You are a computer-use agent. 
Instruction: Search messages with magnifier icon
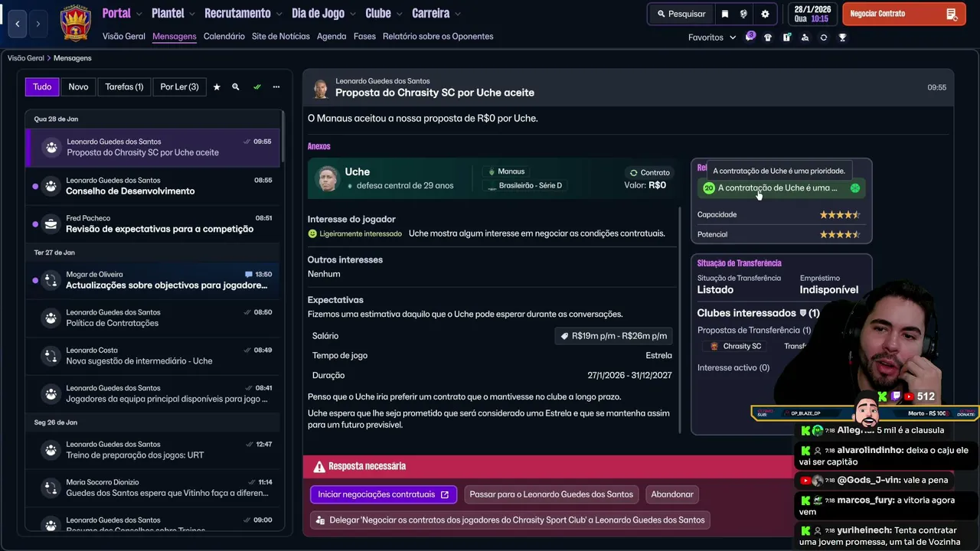pyautogui.click(x=236, y=87)
